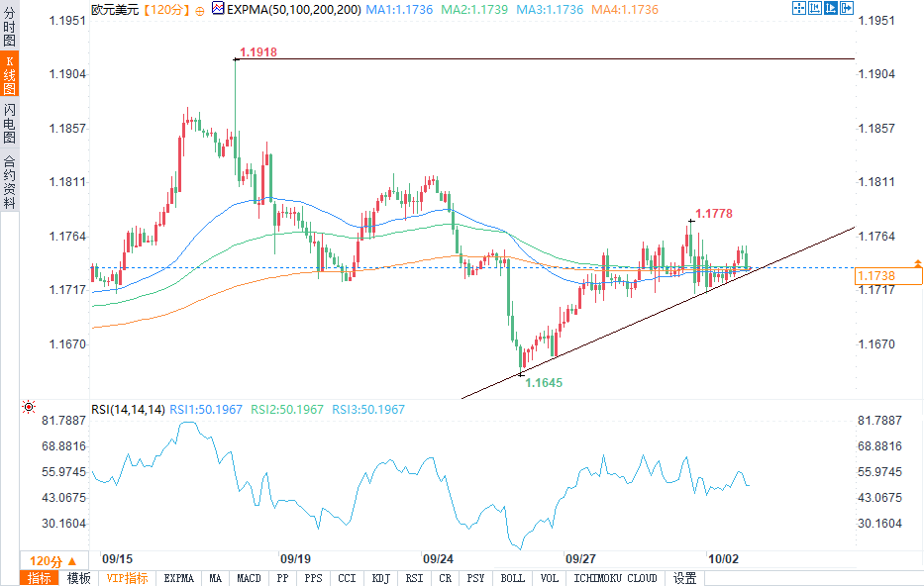Click the export chart arrow icon
Viewport: 924px width, 586px height.
(x=847, y=8)
